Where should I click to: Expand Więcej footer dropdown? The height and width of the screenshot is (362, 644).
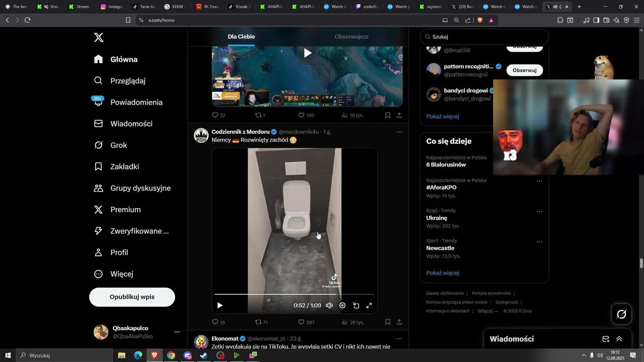tap(487, 311)
